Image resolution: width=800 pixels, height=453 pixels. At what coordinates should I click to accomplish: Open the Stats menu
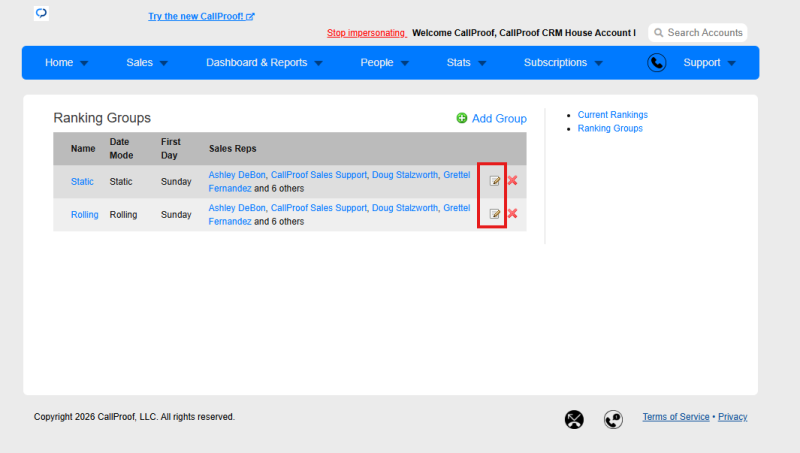pyautogui.click(x=466, y=63)
